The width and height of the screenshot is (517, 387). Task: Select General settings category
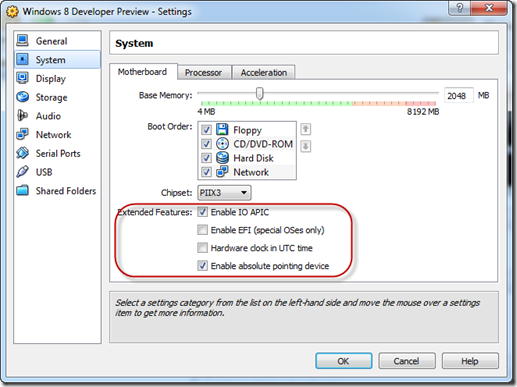tap(57, 41)
